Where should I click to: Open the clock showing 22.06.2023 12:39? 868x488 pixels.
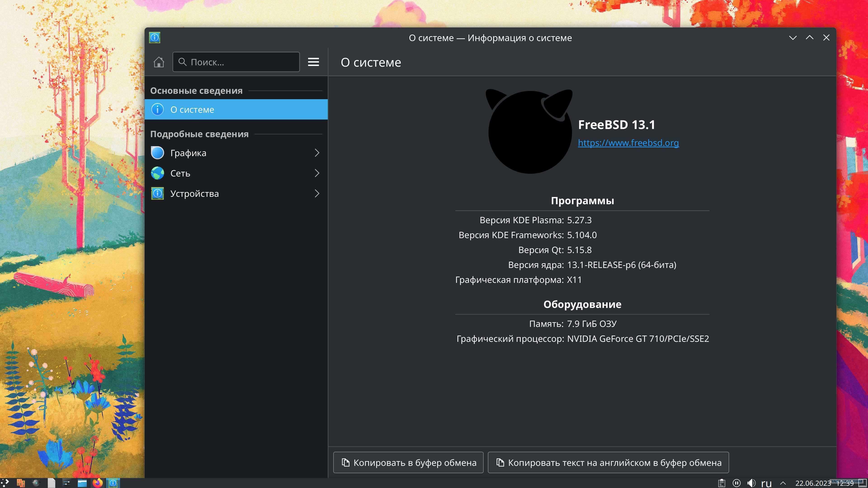click(825, 483)
